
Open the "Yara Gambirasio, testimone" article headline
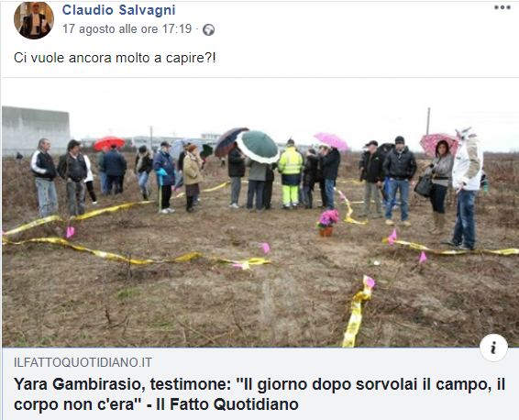[259, 394]
